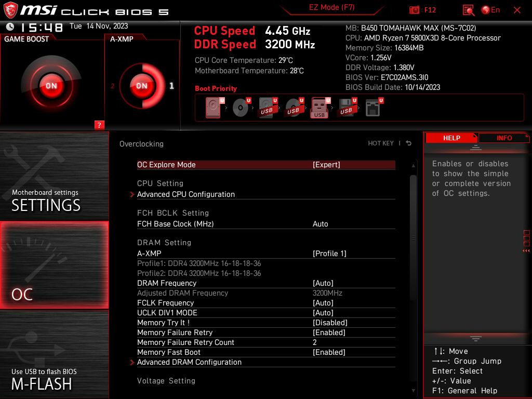Screen dimensions: 532x399
Task: Click Profile1: DDR4 3200MHz 16-18-18-36 text
Action: point(199,263)
